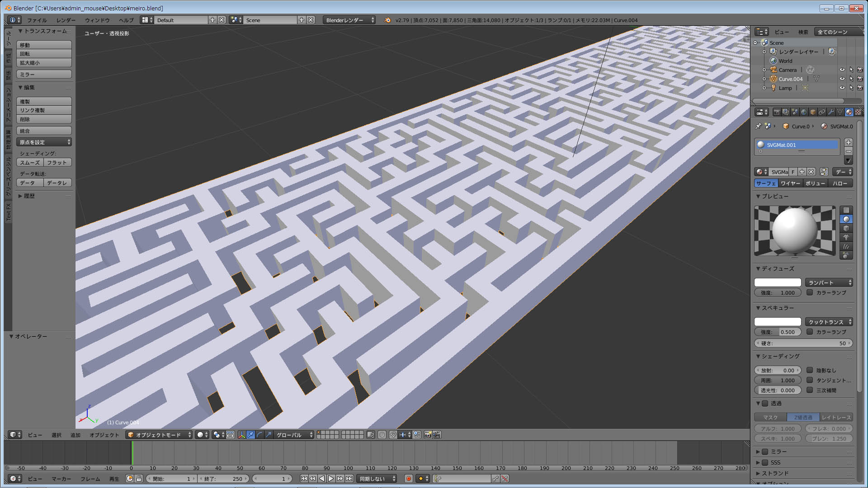The image size is (868, 488).
Task: Jump to the last frame
Action: point(349,479)
